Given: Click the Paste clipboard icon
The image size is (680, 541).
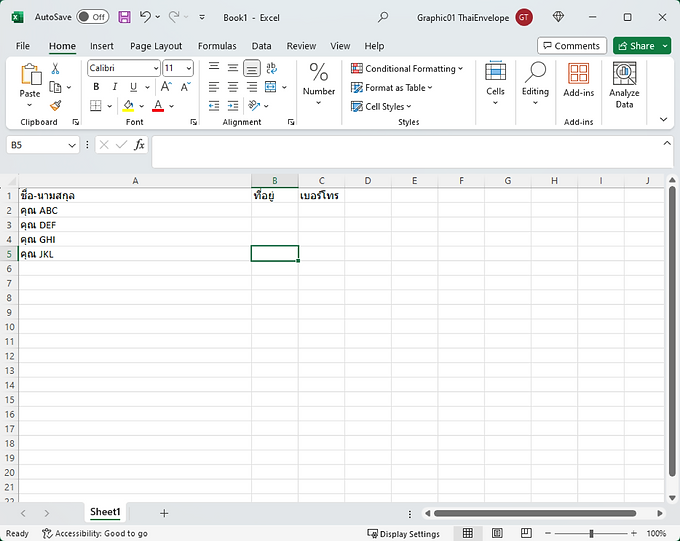Looking at the screenshot, I should click(x=31, y=74).
